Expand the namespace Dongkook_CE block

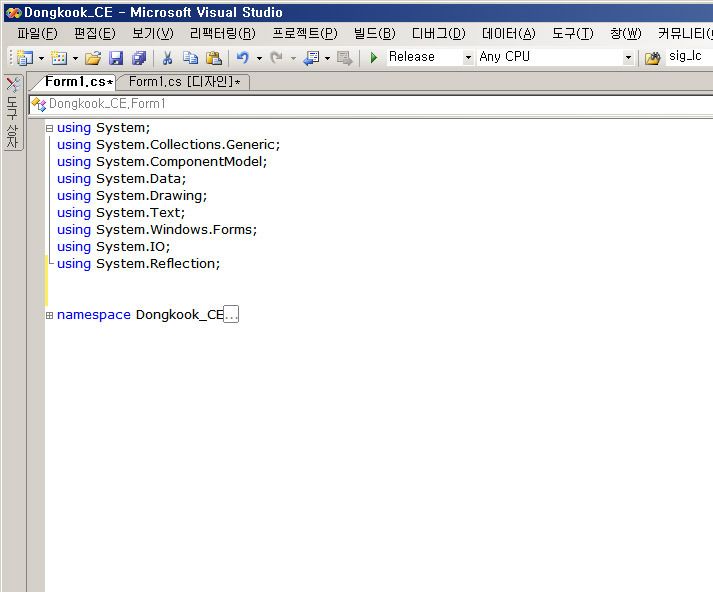coord(49,315)
